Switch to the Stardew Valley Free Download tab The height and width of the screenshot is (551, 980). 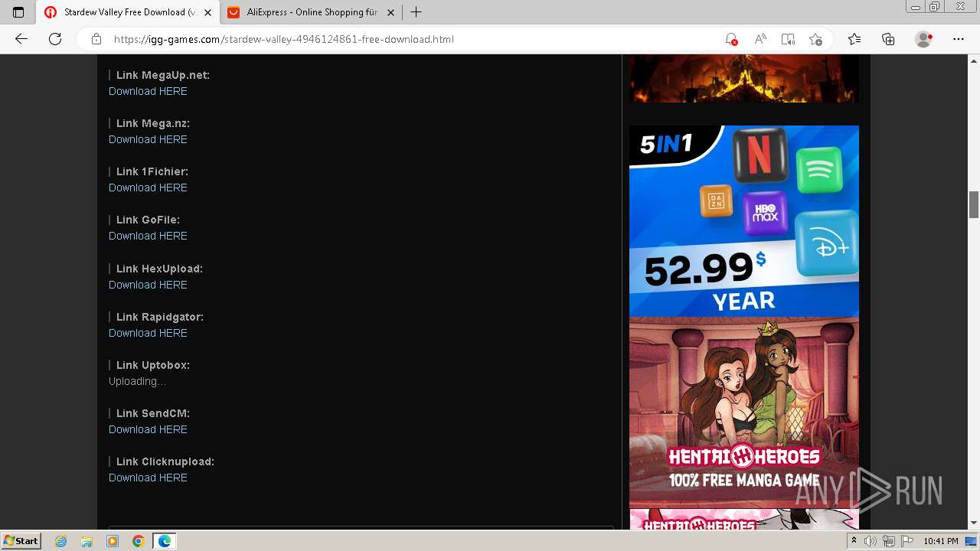[128, 12]
